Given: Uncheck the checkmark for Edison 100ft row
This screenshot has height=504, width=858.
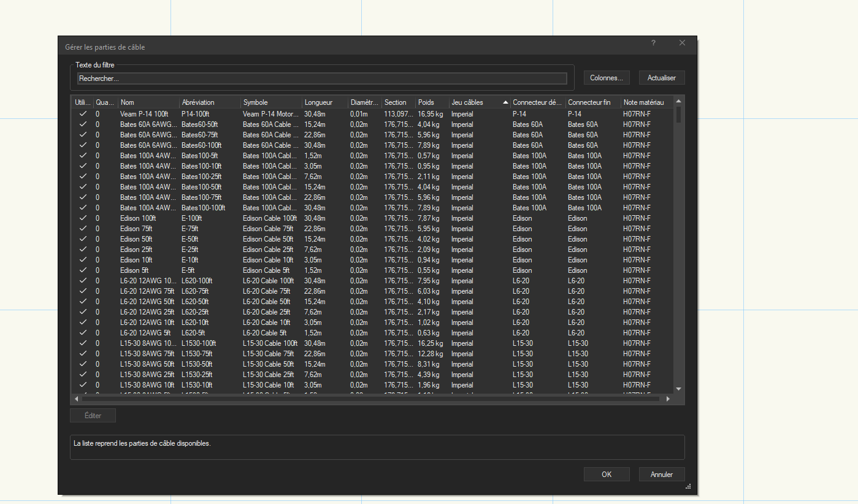Looking at the screenshot, I should tap(82, 218).
